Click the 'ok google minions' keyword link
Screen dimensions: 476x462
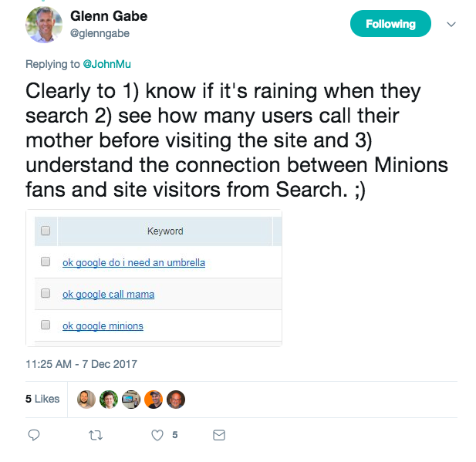(x=103, y=325)
